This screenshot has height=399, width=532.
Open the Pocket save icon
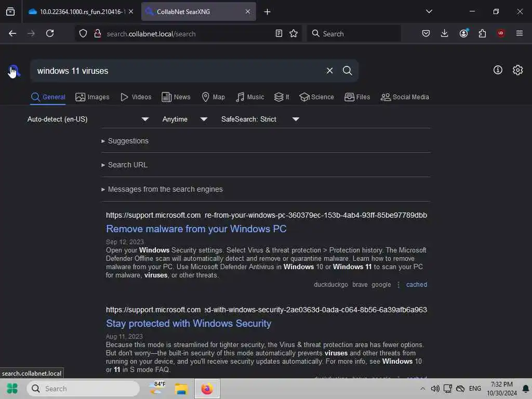[x=426, y=33]
